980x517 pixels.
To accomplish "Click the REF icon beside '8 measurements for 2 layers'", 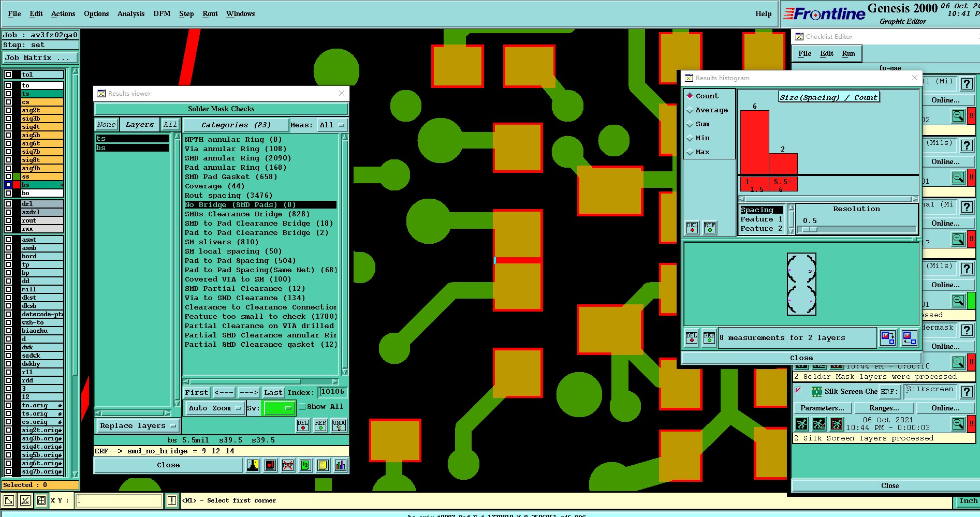I will coord(709,338).
